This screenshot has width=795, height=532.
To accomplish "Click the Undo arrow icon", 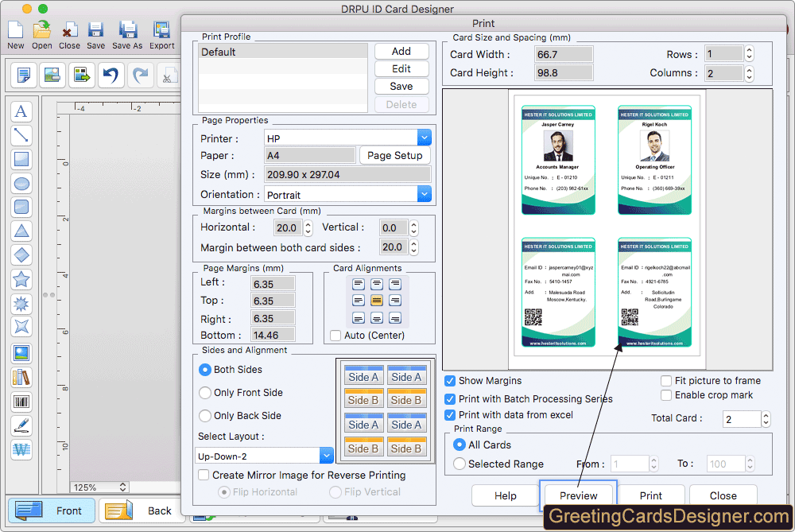I will (111, 76).
